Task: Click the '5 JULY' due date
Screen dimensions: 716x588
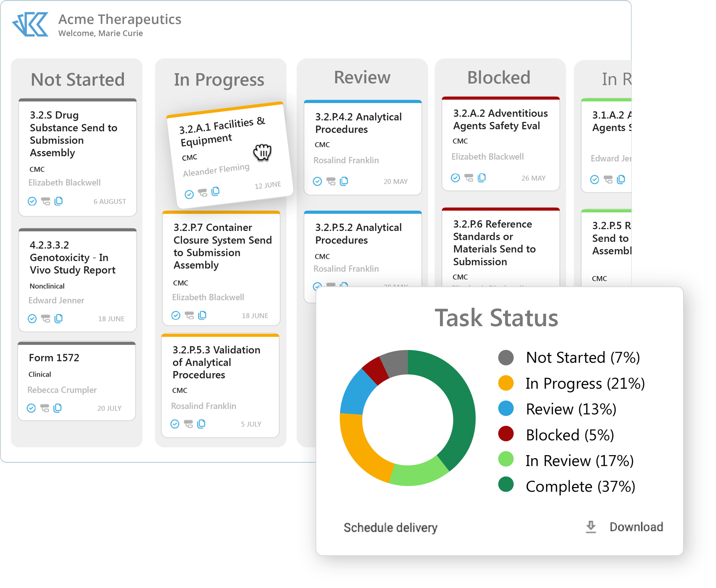Action: pos(251,424)
